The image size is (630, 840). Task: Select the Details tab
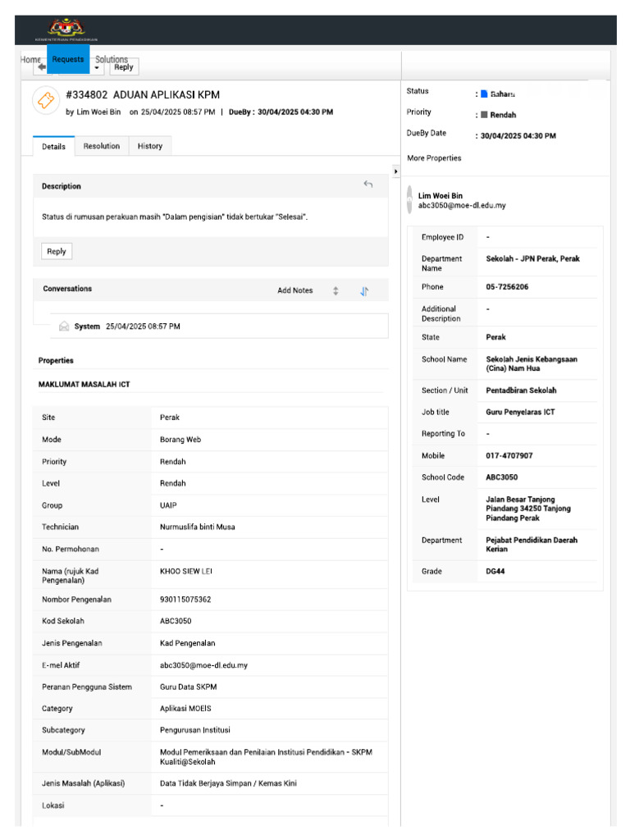(x=53, y=146)
